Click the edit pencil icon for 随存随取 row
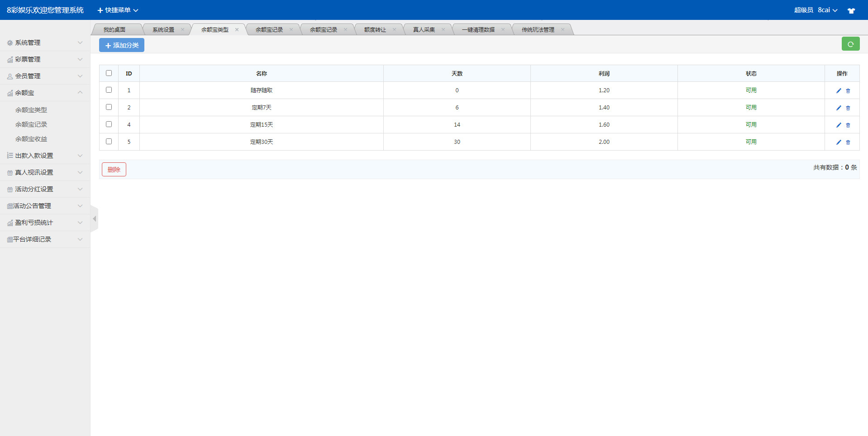 pyautogui.click(x=838, y=90)
